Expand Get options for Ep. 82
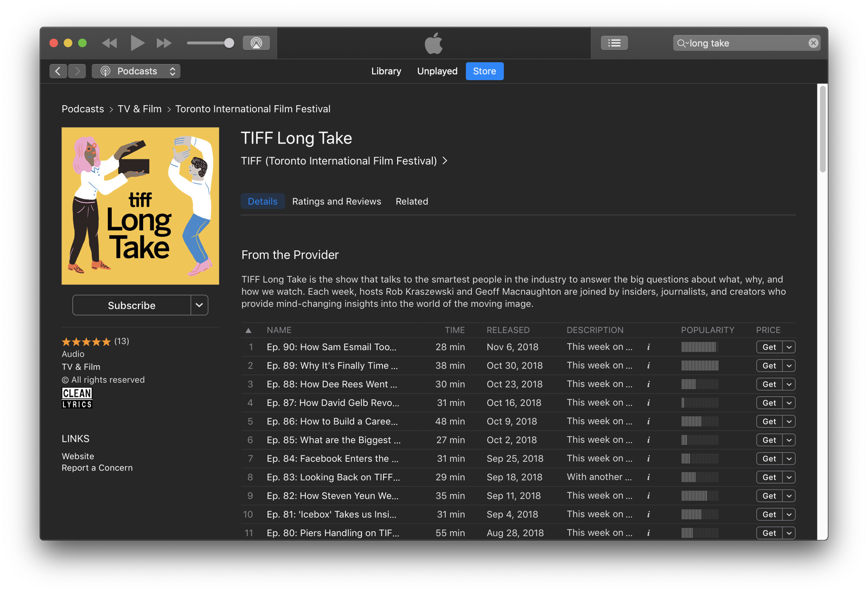Image resolution: width=868 pixels, height=593 pixels. (x=789, y=496)
